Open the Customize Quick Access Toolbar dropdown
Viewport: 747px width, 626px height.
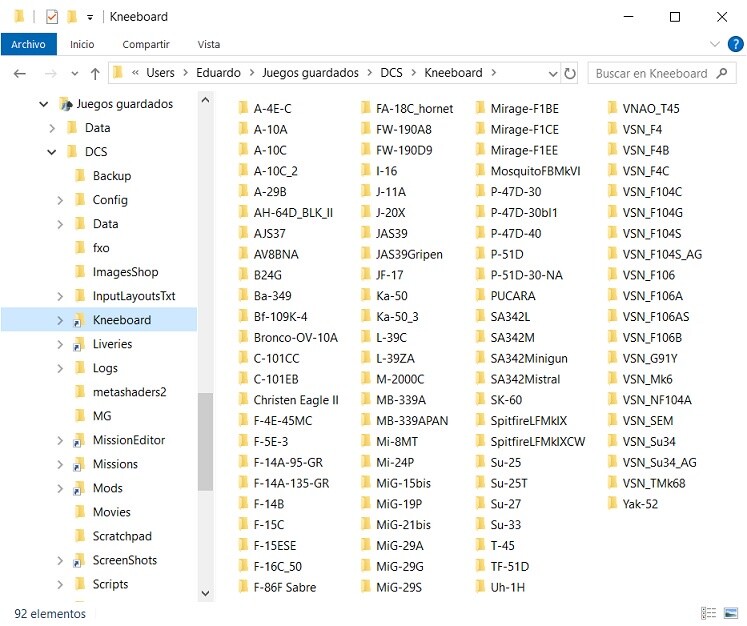click(x=90, y=18)
